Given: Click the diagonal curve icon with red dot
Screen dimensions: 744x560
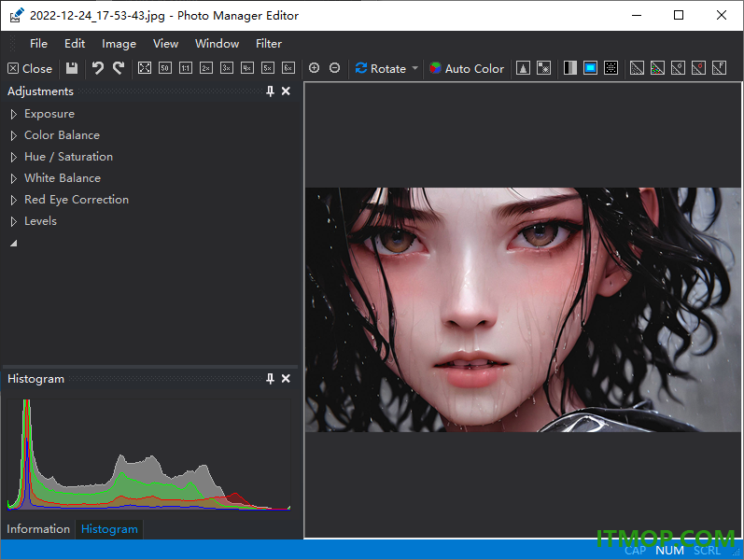Looking at the screenshot, I should tap(698, 68).
